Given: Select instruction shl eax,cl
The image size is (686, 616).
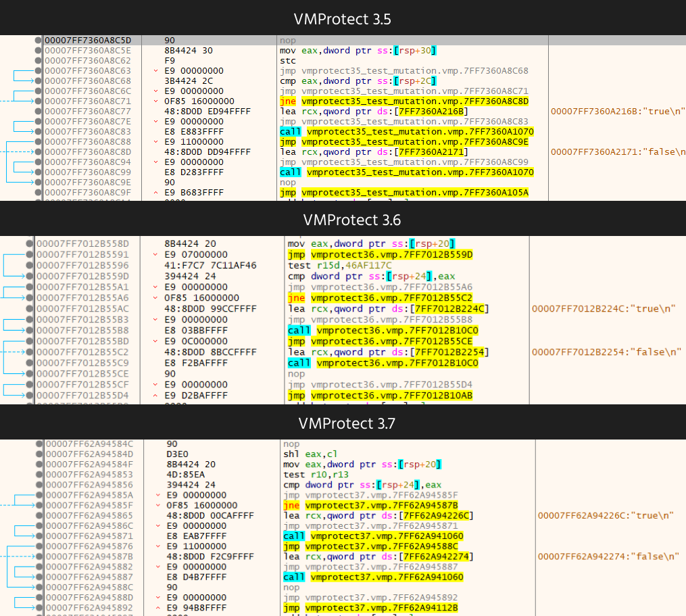Looking at the screenshot, I should coord(310,454).
